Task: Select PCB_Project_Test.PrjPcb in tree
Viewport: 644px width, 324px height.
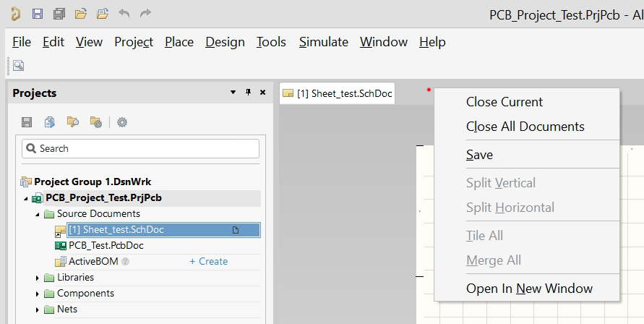Action: (104, 197)
